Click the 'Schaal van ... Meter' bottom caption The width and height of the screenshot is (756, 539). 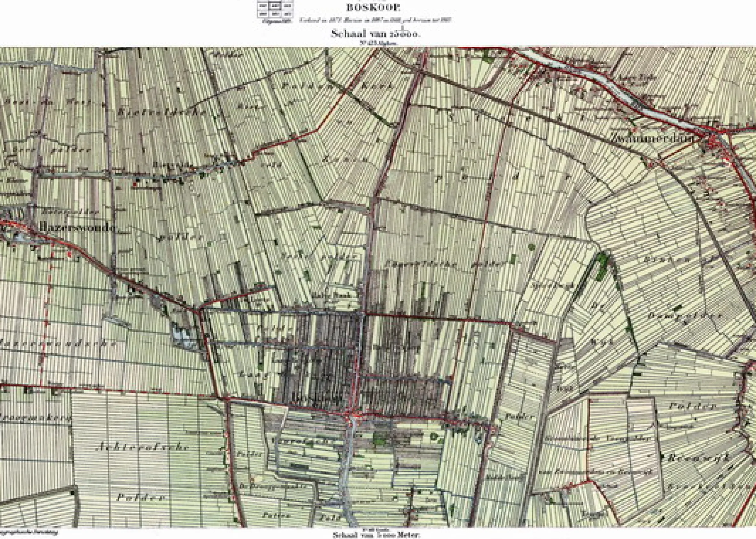[377, 535]
